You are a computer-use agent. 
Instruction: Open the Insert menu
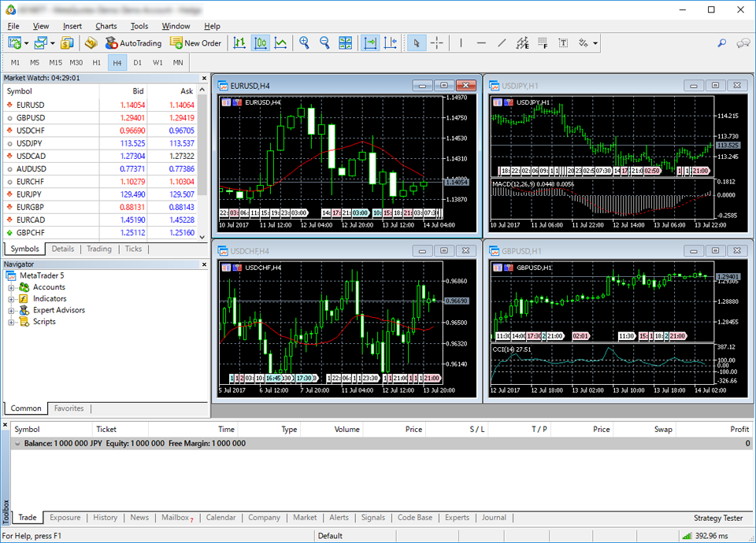(72, 26)
